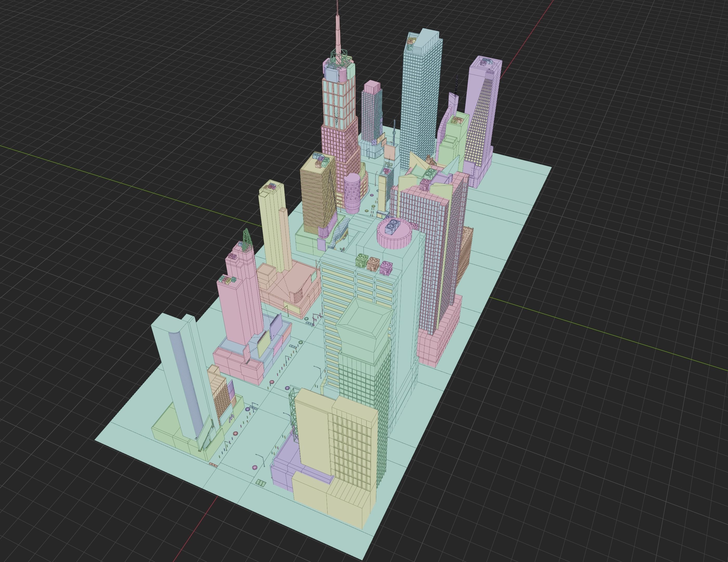Select the small purple cylindrical building
Screen dimensions: 728x562
(352, 193)
